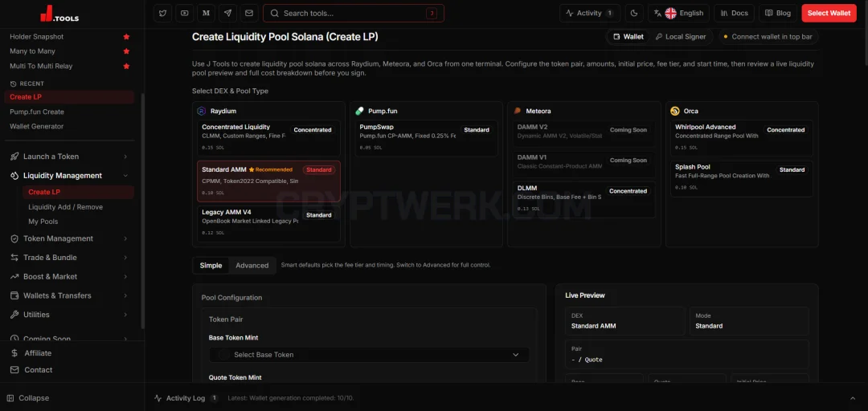Click the Token Management shield icon
The image size is (868, 411).
click(14, 238)
